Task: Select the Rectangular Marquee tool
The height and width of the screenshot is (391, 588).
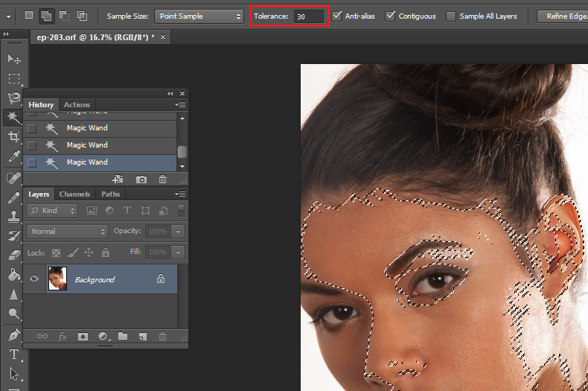Action: coord(14,78)
